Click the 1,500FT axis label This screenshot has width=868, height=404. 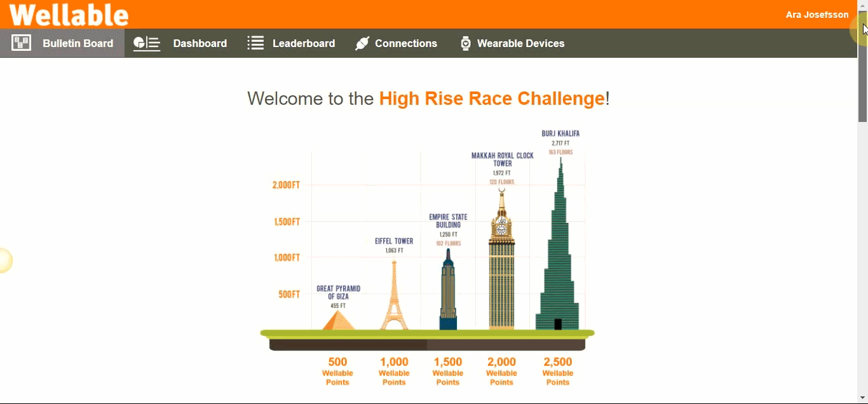287,222
